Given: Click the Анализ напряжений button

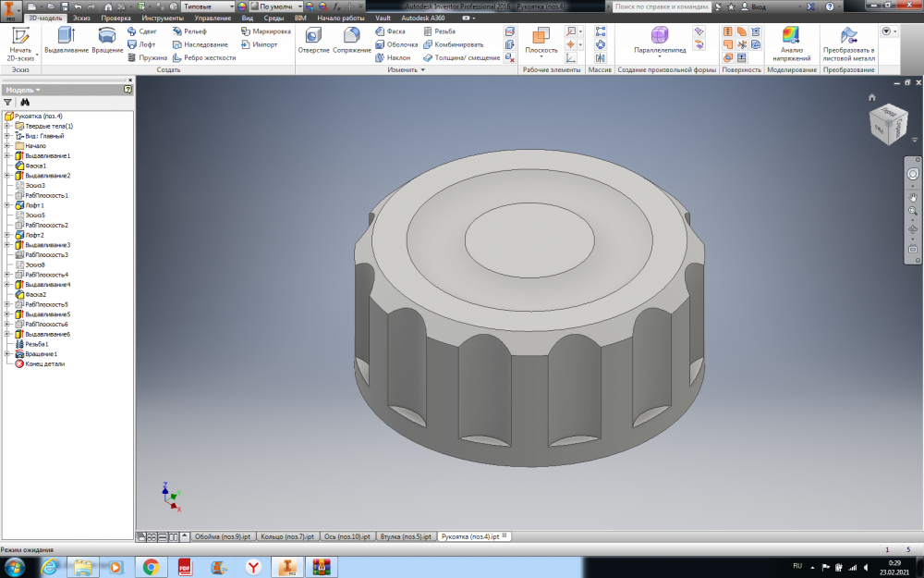Looking at the screenshot, I should pos(791,43).
